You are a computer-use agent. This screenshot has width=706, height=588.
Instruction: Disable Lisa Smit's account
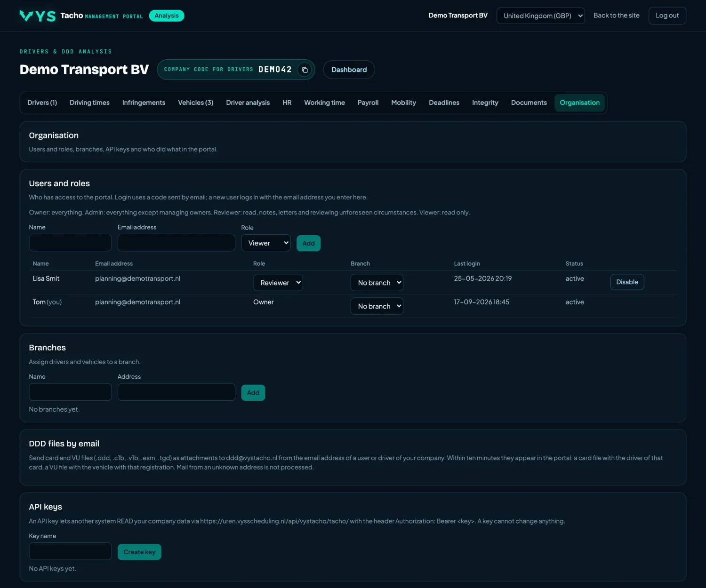click(627, 282)
